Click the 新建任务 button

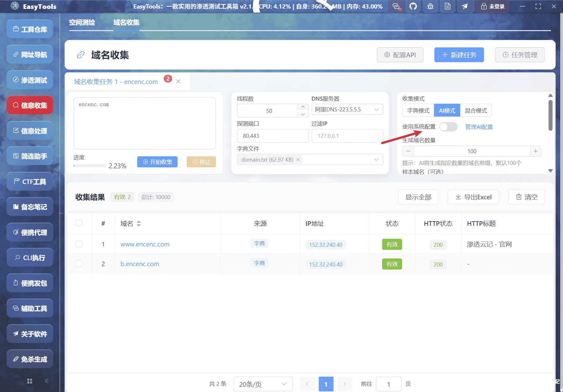459,55
